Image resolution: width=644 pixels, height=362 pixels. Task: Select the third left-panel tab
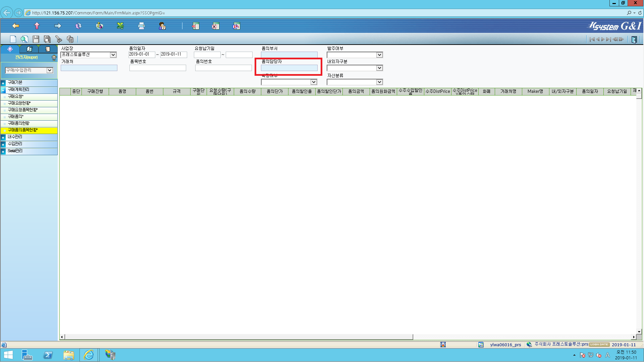click(x=48, y=49)
